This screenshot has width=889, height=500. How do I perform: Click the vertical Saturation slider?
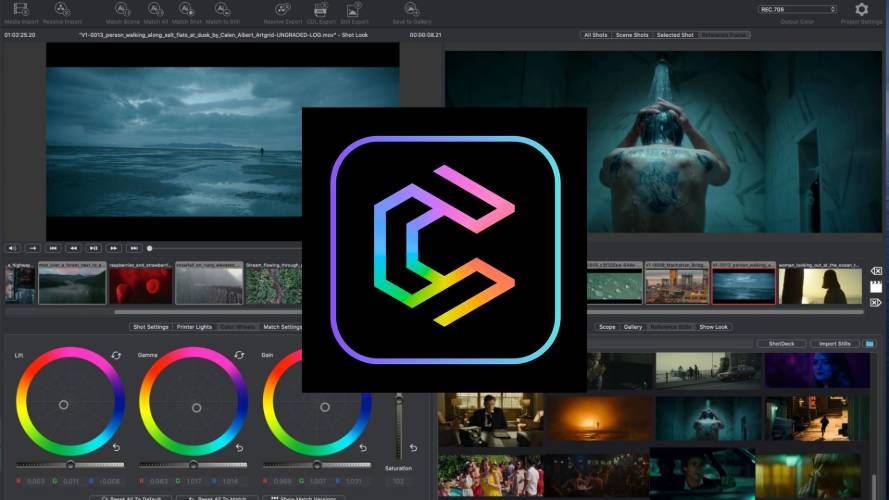click(399, 426)
